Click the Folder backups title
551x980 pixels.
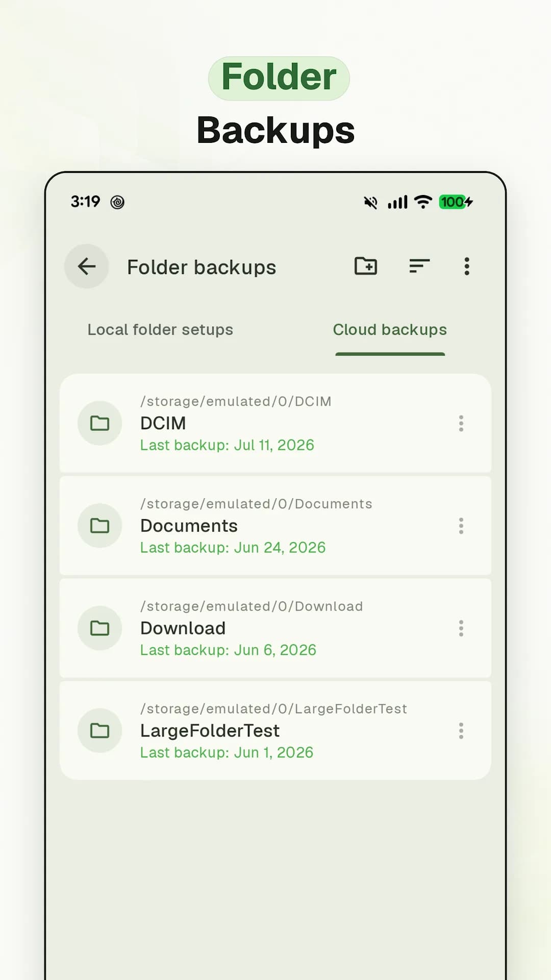(202, 267)
